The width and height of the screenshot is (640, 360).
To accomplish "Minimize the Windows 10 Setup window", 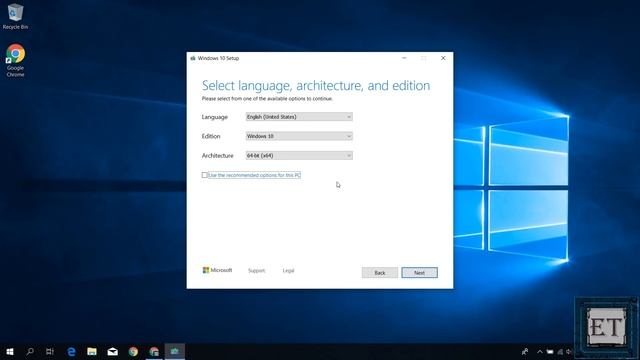I will tap(404, 58).
